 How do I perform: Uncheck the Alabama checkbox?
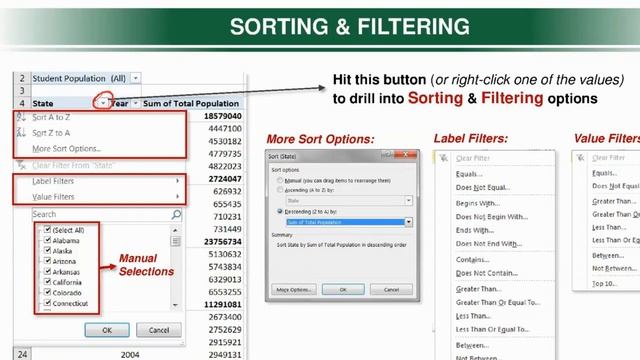coord(47,240)
